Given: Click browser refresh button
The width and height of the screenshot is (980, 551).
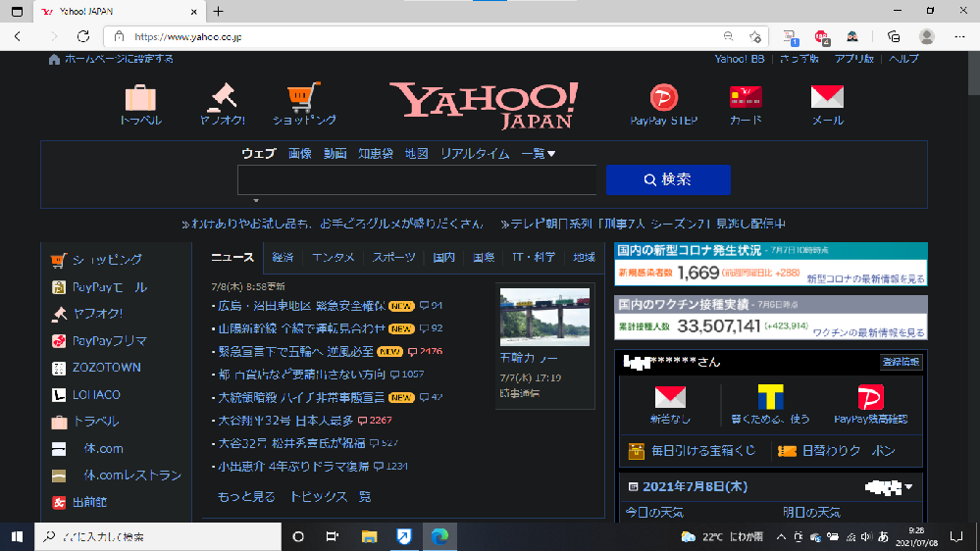Looking at the screenshot, I should (x=83, y=37).
